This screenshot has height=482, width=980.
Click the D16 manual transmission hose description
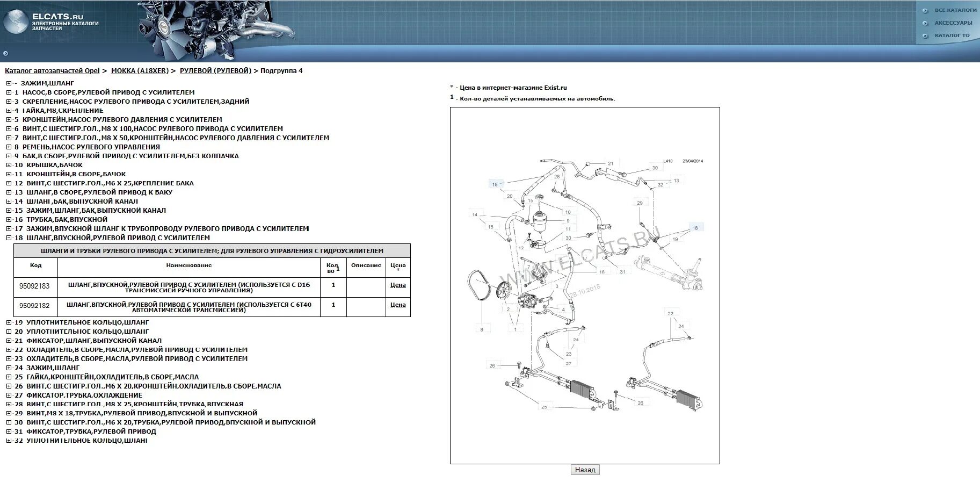coord(189,287)
